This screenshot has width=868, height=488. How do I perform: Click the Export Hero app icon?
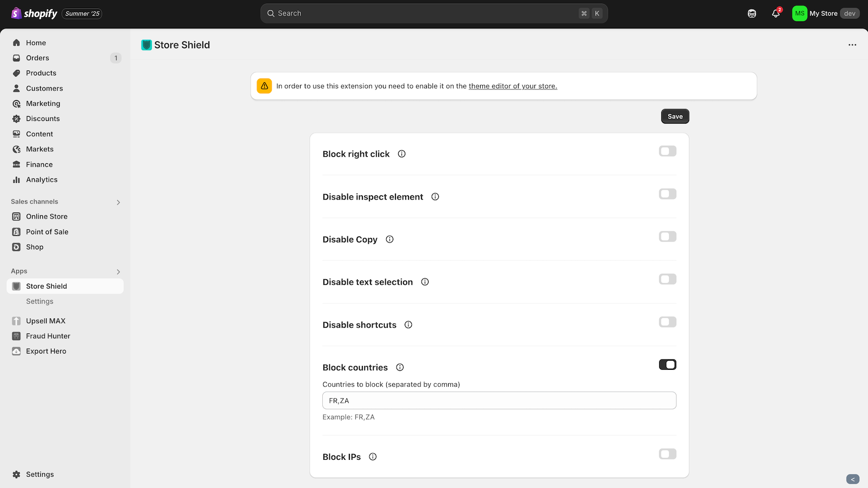[x=16, y=351]
